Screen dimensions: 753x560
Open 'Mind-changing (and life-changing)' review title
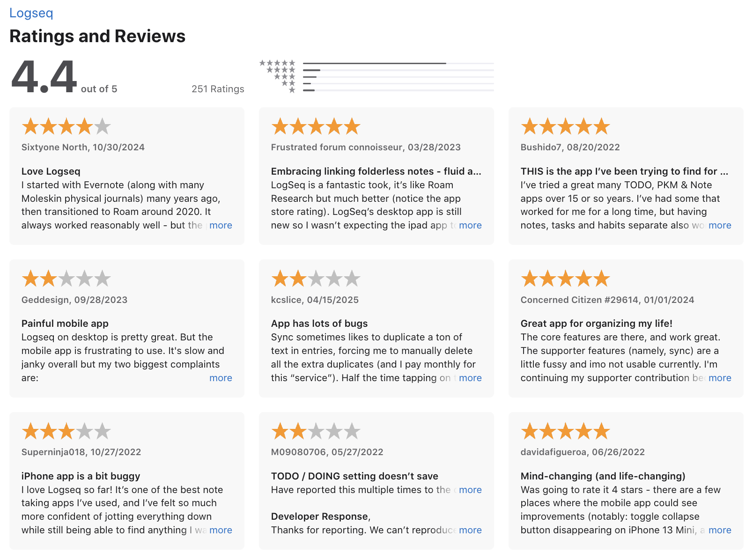(602, 476)
